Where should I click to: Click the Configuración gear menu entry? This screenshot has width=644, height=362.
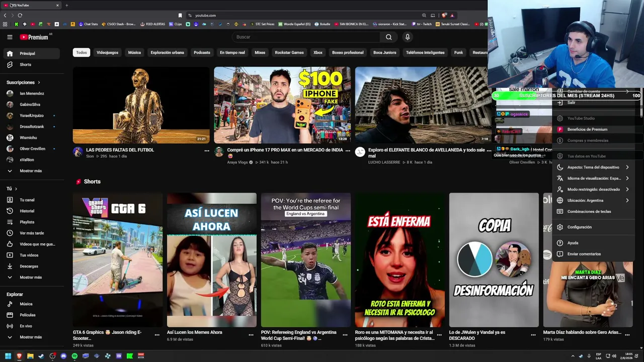tap(593, 227)
